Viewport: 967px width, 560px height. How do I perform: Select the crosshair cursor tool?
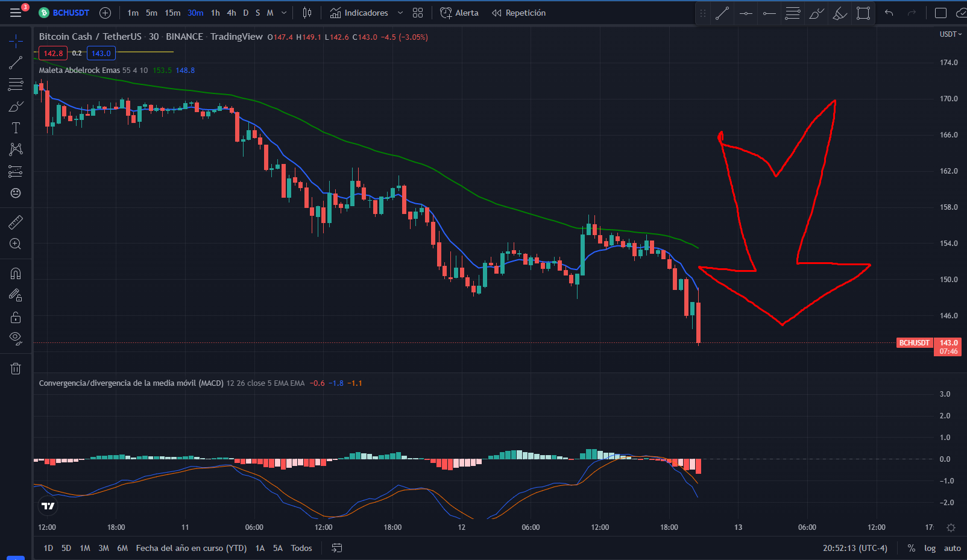point(16,41)
